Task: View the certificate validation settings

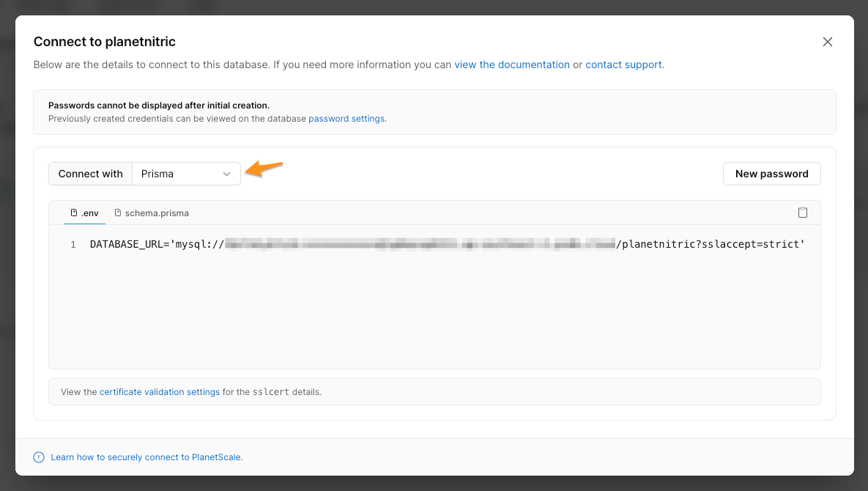Action: click(x=160, y=391)
